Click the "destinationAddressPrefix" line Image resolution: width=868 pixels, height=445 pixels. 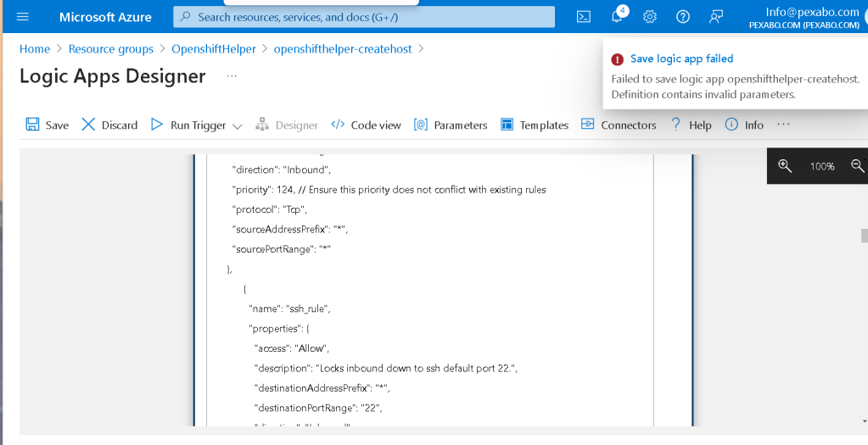coord(322,388)
